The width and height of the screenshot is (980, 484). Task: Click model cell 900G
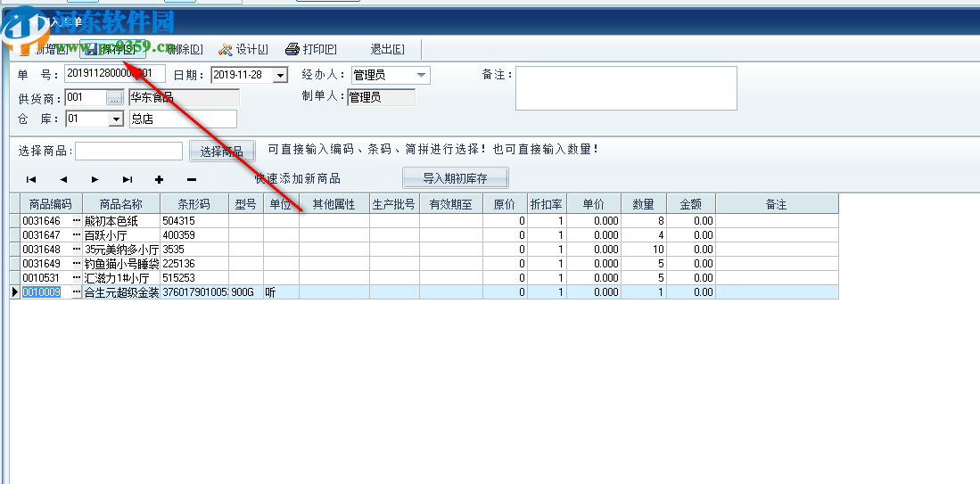pyautogui.click(x=245, y=291)
